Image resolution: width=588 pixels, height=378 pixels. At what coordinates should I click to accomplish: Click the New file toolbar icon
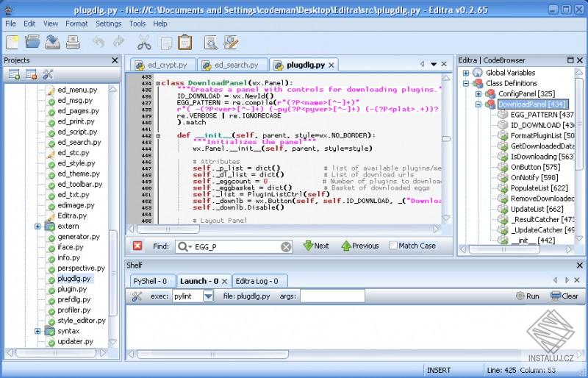(12, 42)
